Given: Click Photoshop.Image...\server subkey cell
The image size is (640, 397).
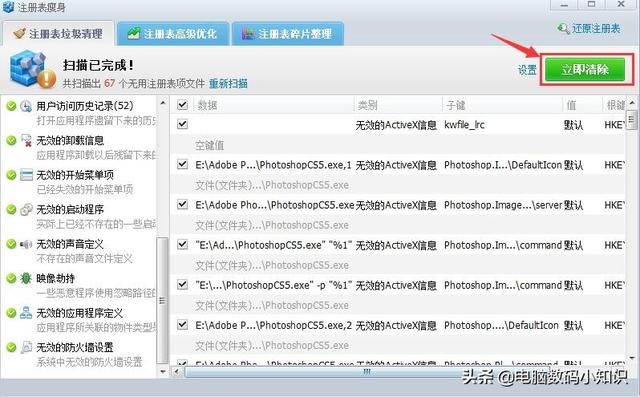Looking at the screenshot, I should coord(503,205).
